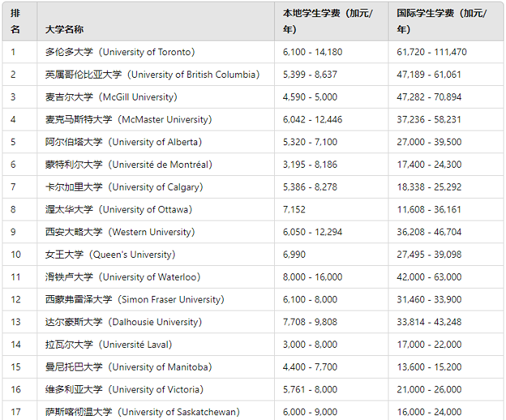The width and height of the screenshot is (506, 420).
Task: Click international tuition 47,189 - 61,061
Action: coord(429,75)
